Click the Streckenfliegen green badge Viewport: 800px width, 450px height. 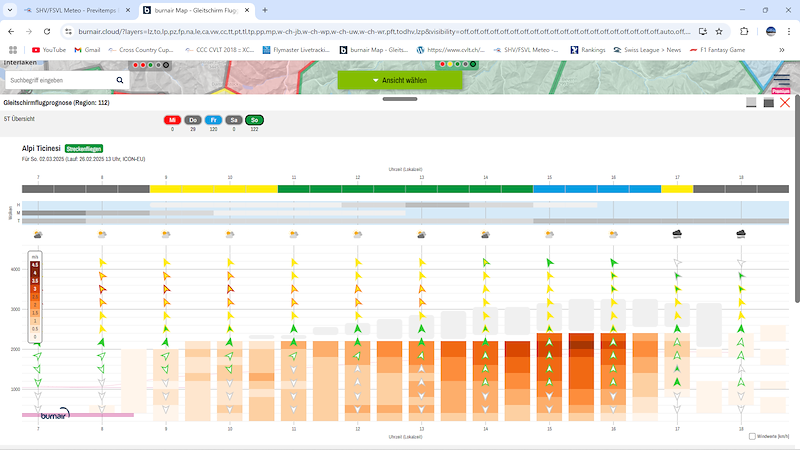[x=84, y=148]
